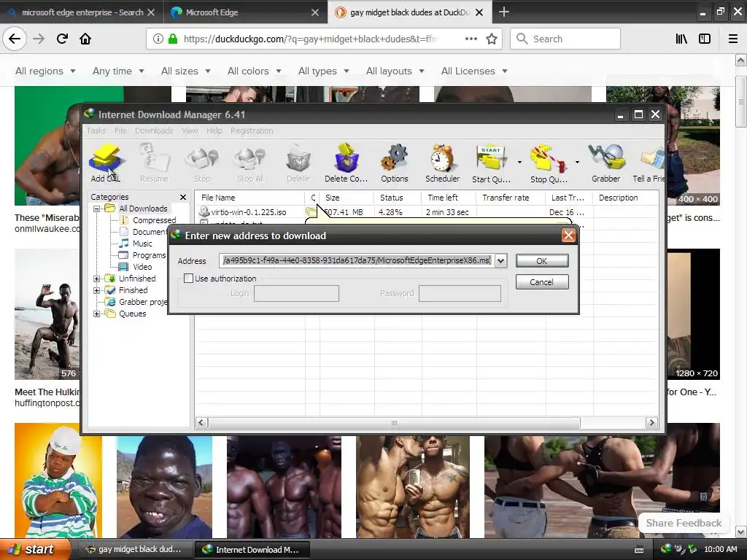This screenshot has width=747, height=560.
Task: Show Firefox sidebars icon
Action: pos(705,39)
